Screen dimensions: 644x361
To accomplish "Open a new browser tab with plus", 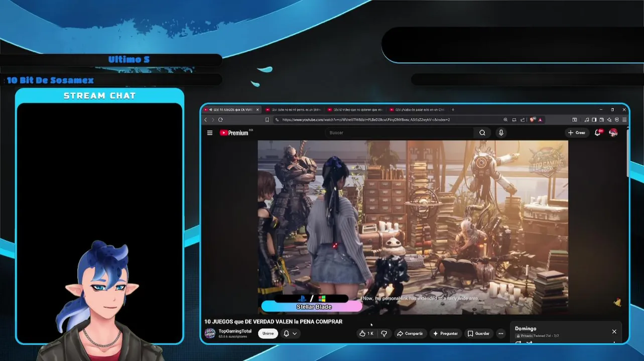I will 453,110.
